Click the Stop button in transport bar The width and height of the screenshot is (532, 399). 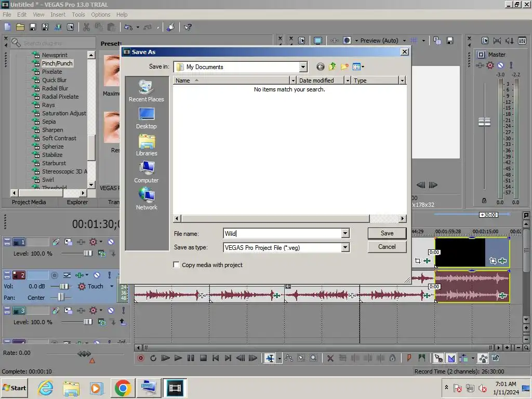coord(203,358)
